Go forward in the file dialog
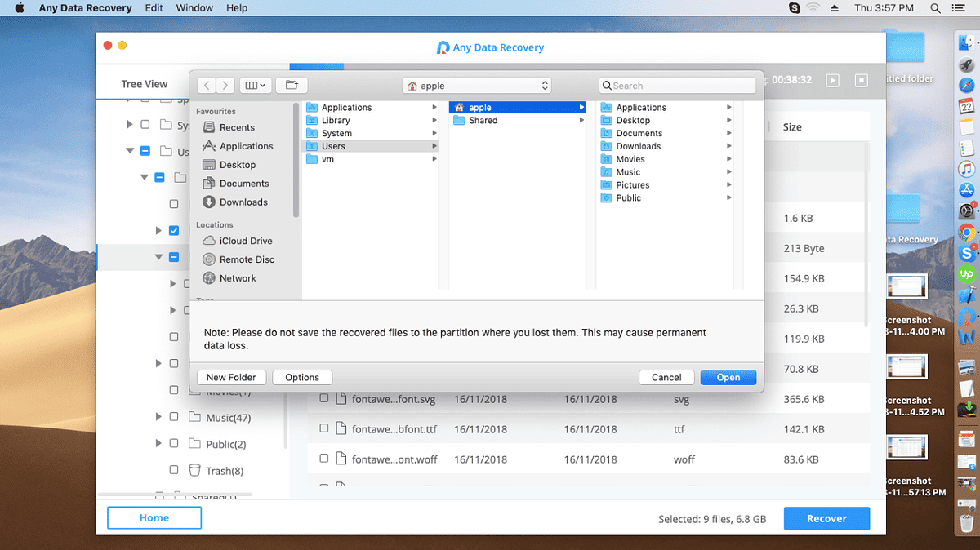980x550 pixels. pyautogui.click(x=225, y=85)
